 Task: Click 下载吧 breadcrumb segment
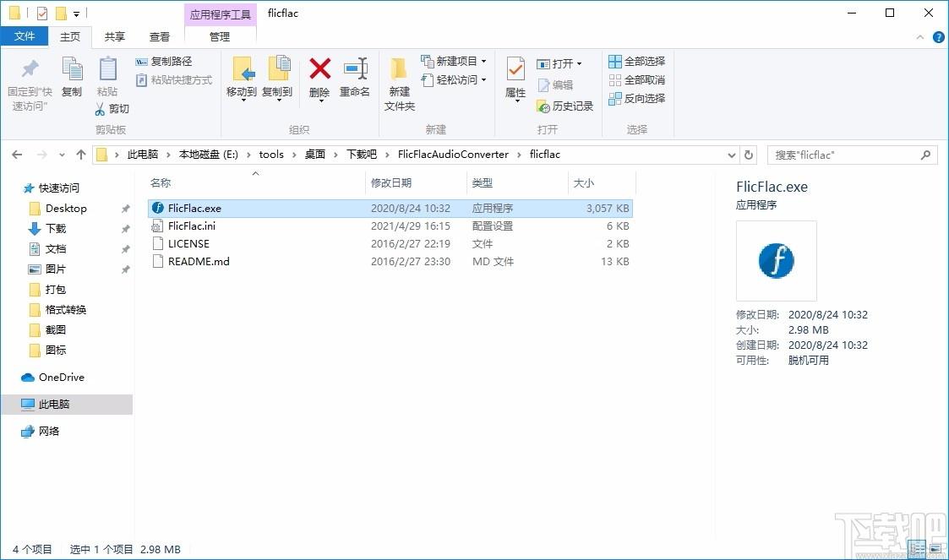click(362, 155)
